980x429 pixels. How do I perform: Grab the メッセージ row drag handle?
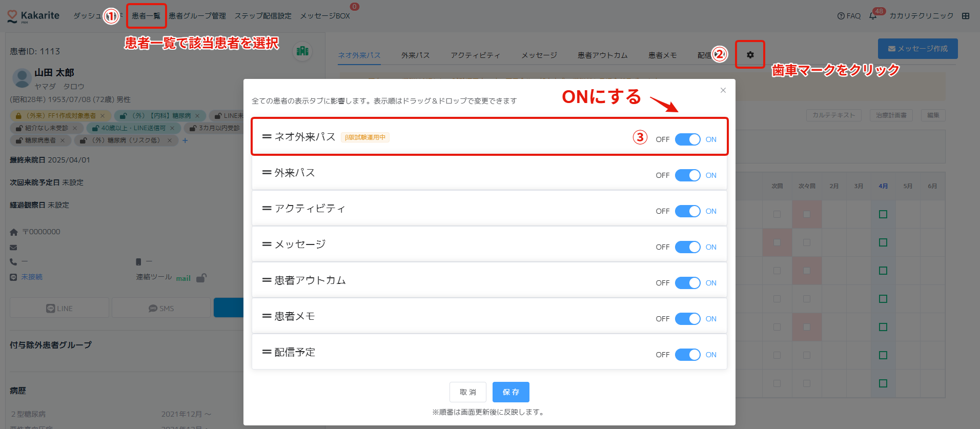pyautogui.click(x=267, y=244)
